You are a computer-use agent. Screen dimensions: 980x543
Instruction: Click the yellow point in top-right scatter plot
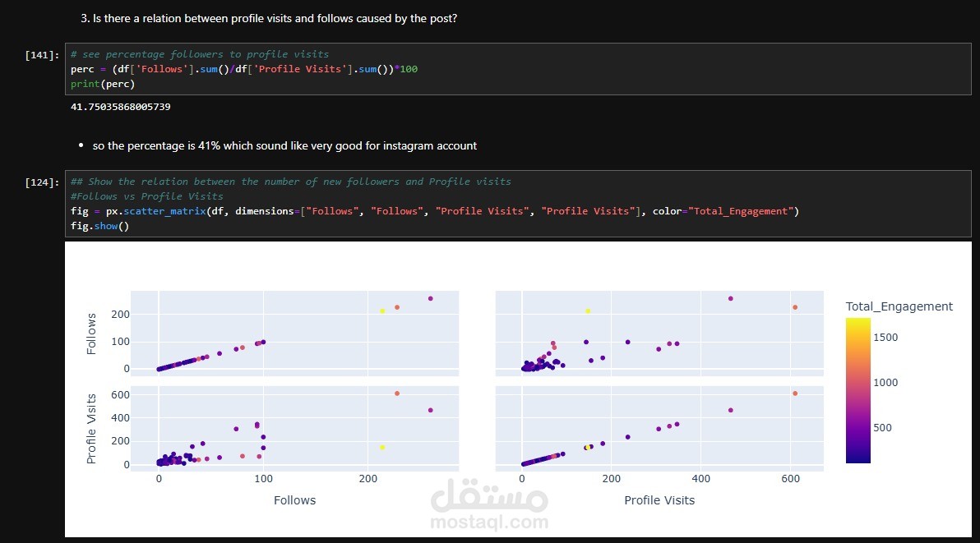588,311
